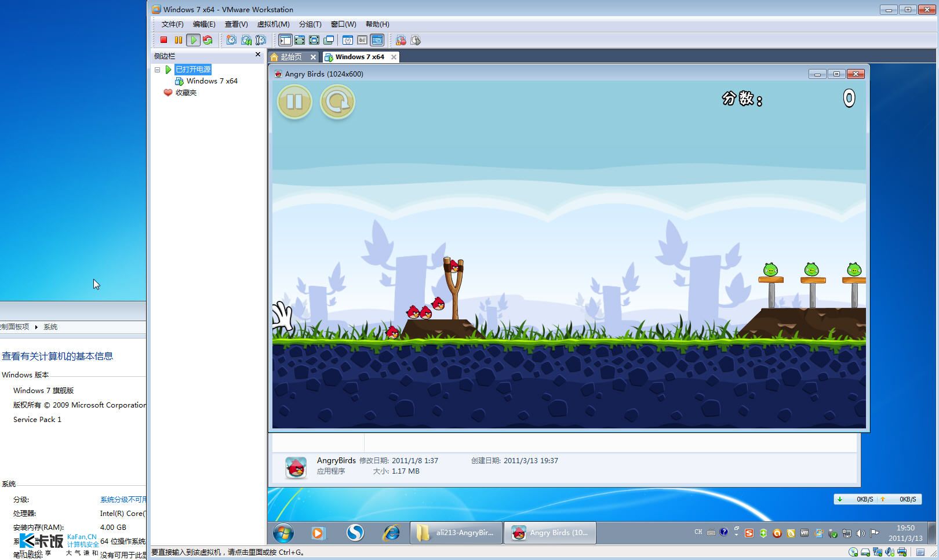Screen dimensions: 939x560
Task: Click the reset virtual machine icon
Action: (x=208, y=40)
